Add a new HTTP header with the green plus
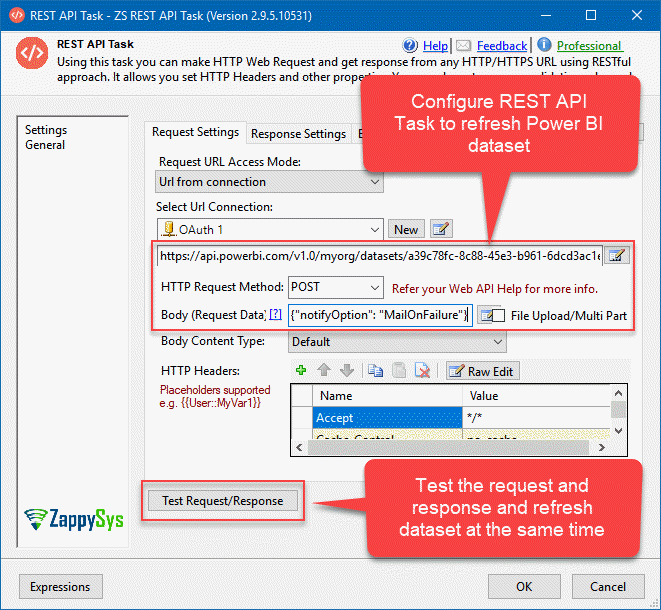The width and height of the screenshot is (661, 610). 301,371
